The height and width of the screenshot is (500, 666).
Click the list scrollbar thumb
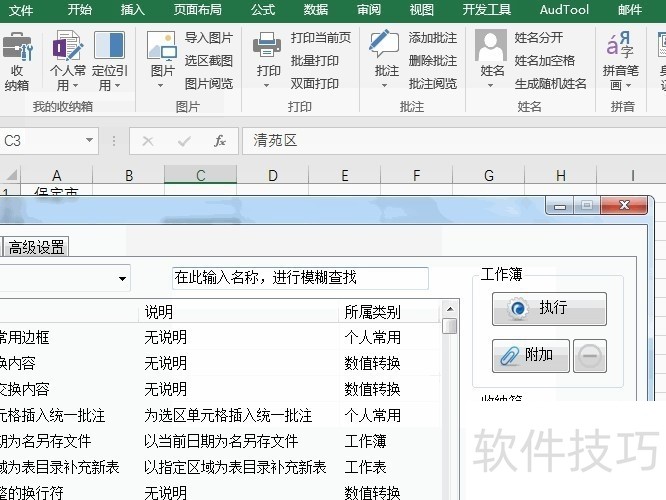coord(450,326)
